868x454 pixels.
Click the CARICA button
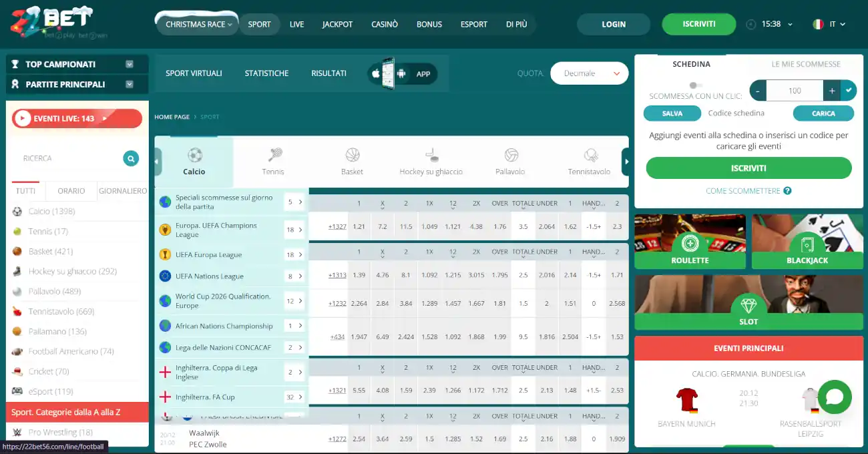[x=823, y=113]
